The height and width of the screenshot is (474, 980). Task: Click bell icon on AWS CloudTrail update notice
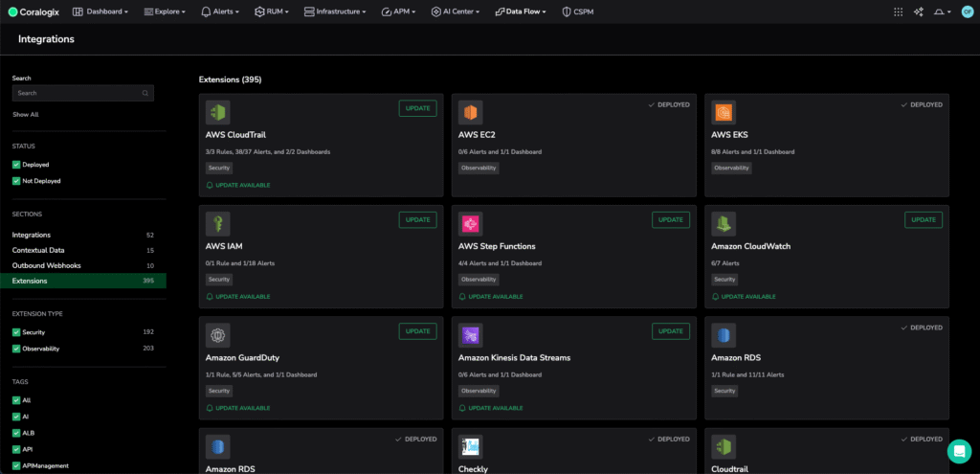click(x=210, y=185)
